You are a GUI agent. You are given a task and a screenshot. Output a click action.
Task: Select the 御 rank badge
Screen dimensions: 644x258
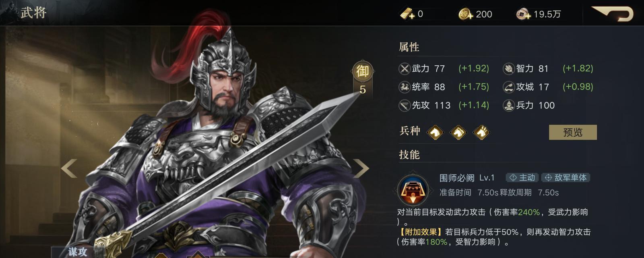coord(363,71)
